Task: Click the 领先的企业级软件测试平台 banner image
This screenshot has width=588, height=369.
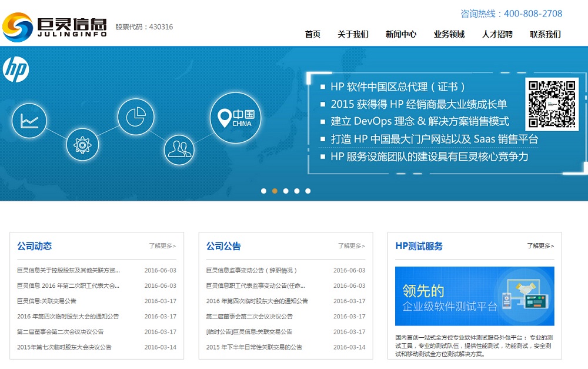Action: 475,296
